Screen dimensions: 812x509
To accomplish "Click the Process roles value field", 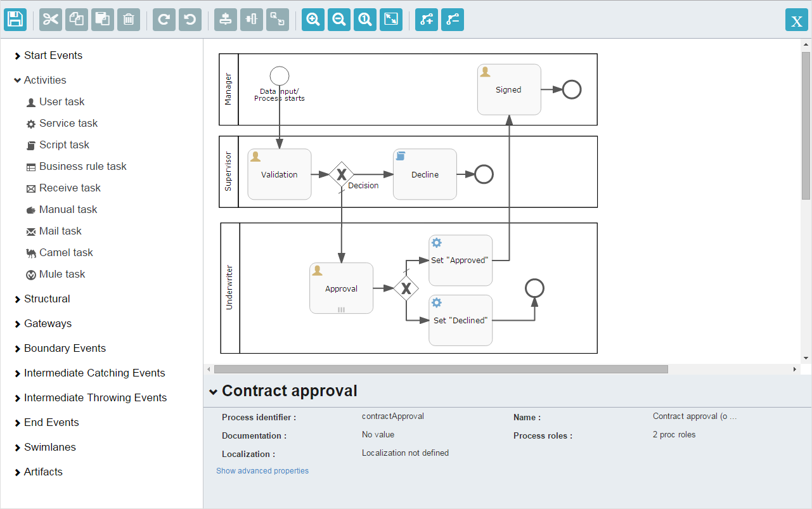I will [674, 435].
